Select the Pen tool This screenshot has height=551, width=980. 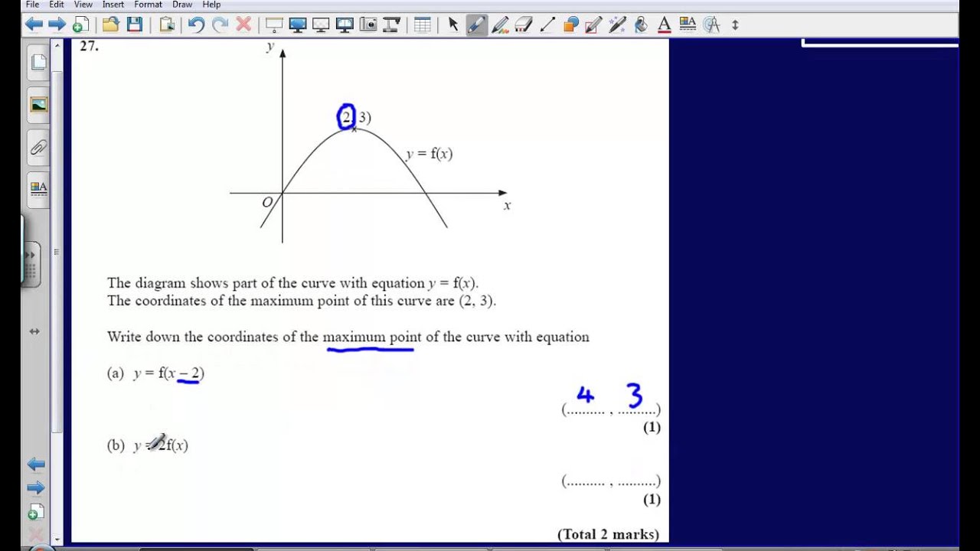(x=476, y=24)
